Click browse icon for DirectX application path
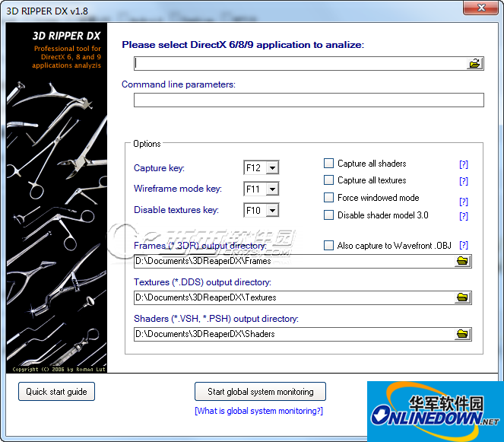 (475, 64)
